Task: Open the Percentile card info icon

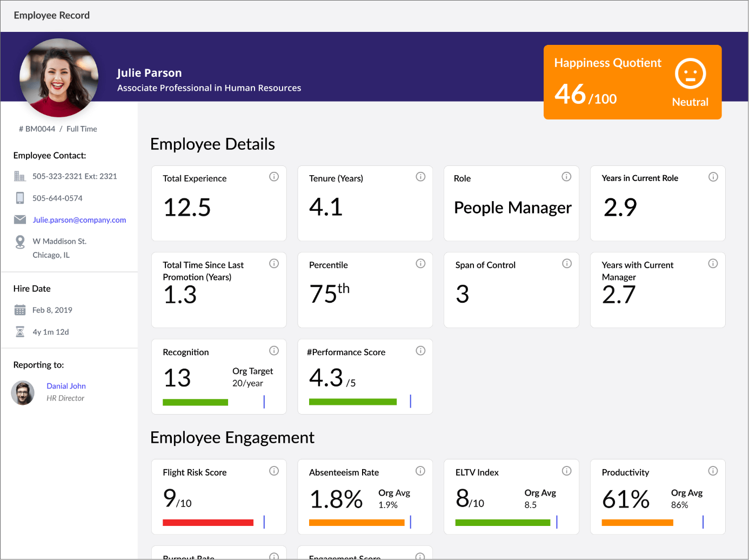Action: [420, 263]
